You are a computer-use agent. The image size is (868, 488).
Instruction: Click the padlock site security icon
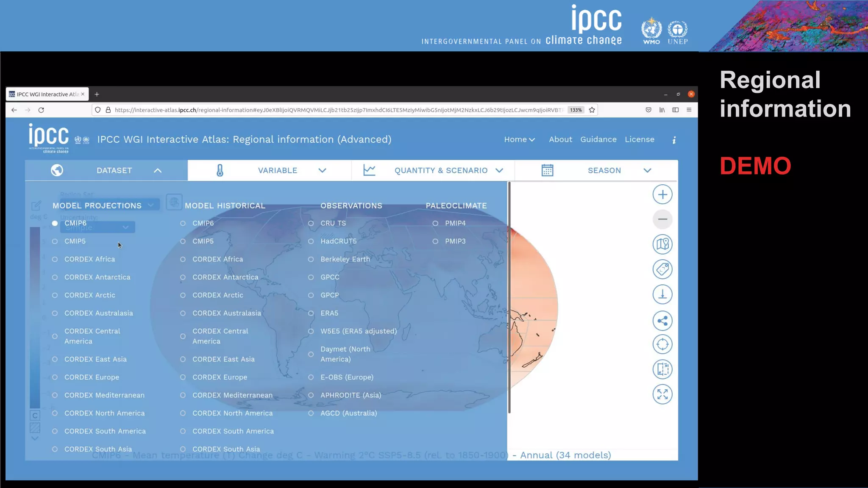(108, 110)
